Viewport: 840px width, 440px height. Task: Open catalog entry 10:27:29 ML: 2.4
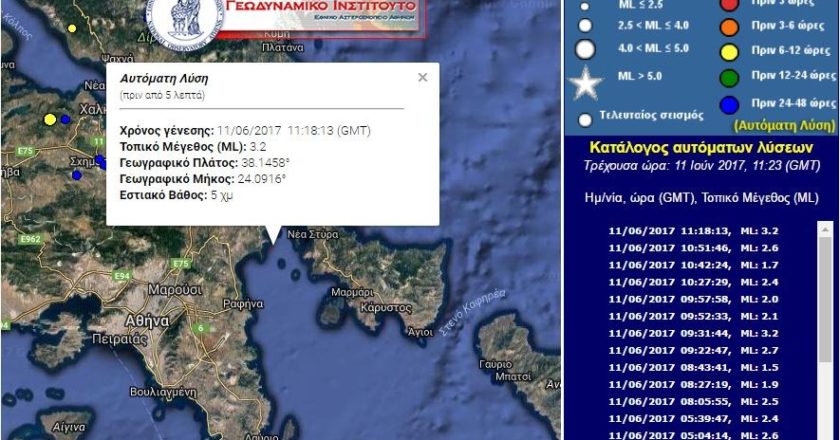click(693, 282)
